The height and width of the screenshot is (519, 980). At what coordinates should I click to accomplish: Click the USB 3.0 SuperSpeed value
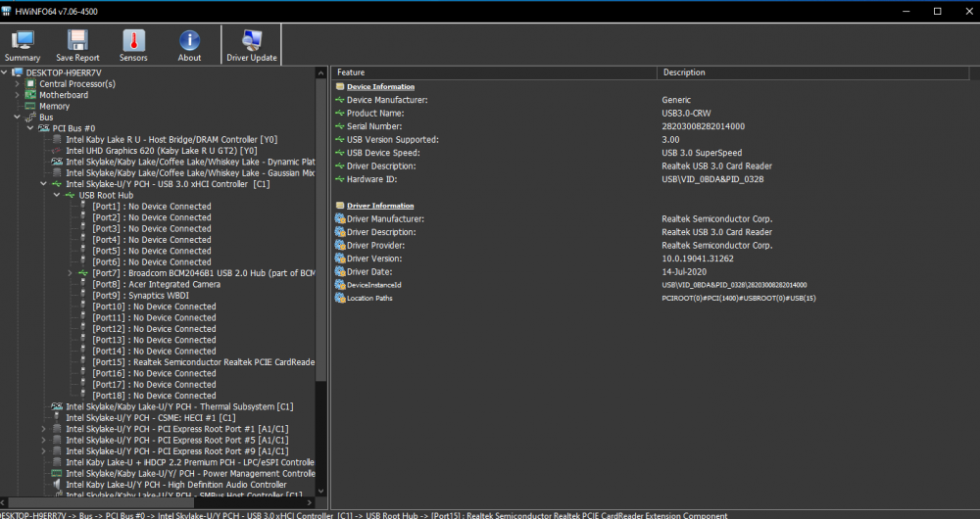[x=702, y=153]
